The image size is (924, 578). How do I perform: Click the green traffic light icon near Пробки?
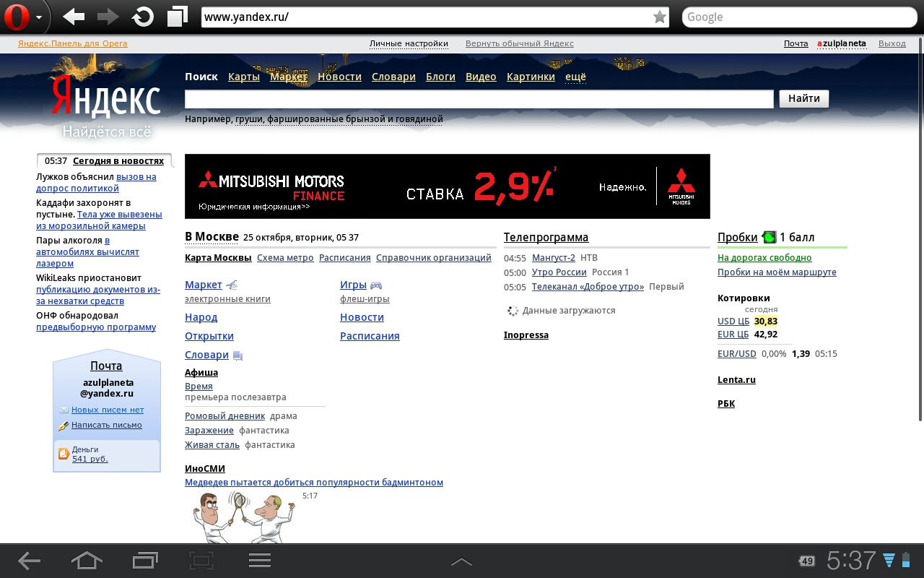(769, 237)
